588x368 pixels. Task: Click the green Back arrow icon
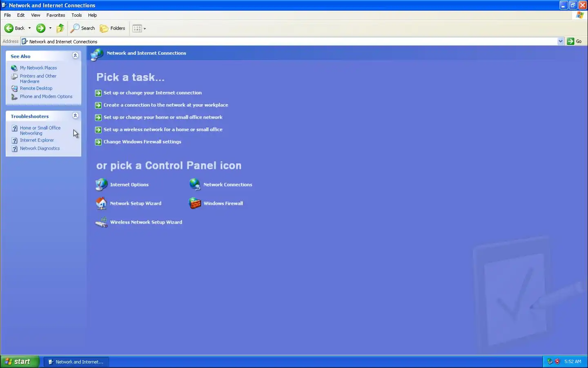pyautogui.click(x=9, y=28)
